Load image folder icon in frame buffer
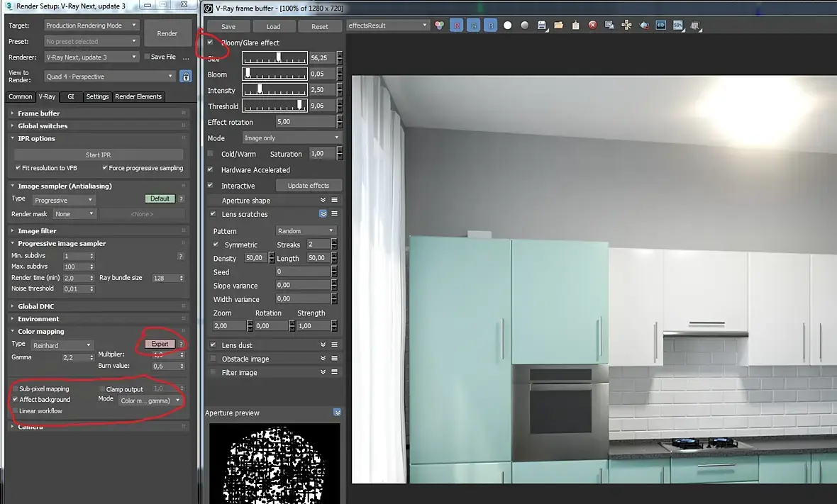Screen dimensions: 837x504 click(x=558, y=26)
